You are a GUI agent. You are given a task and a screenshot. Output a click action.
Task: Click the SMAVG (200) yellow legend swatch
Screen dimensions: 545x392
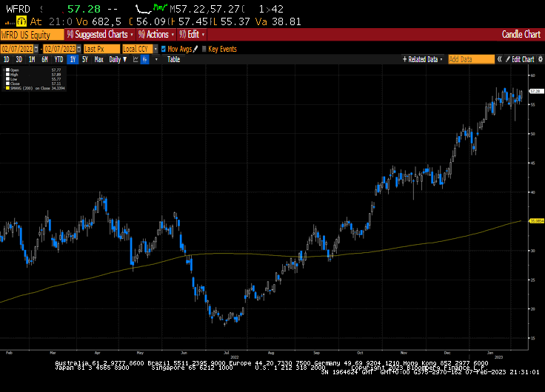point(7,88)
